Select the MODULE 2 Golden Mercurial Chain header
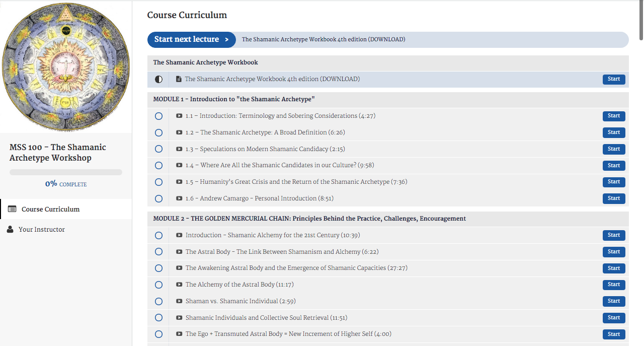644x346 pixels. 309,219
